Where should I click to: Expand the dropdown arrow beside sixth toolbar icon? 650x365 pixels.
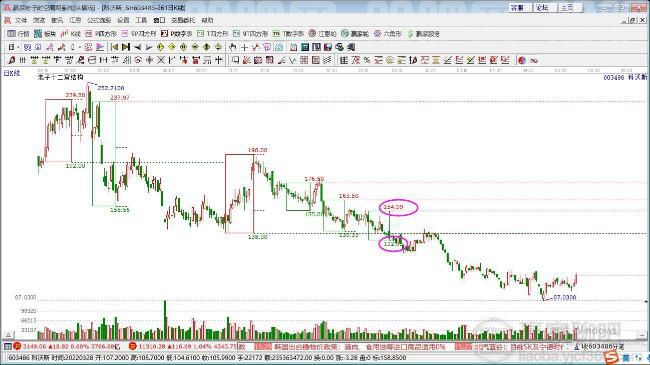pyautogui.click(x=79, y=47)
